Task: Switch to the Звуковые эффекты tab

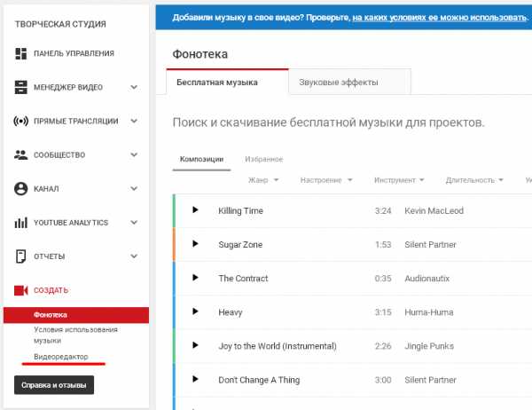Action: [350, 82]
